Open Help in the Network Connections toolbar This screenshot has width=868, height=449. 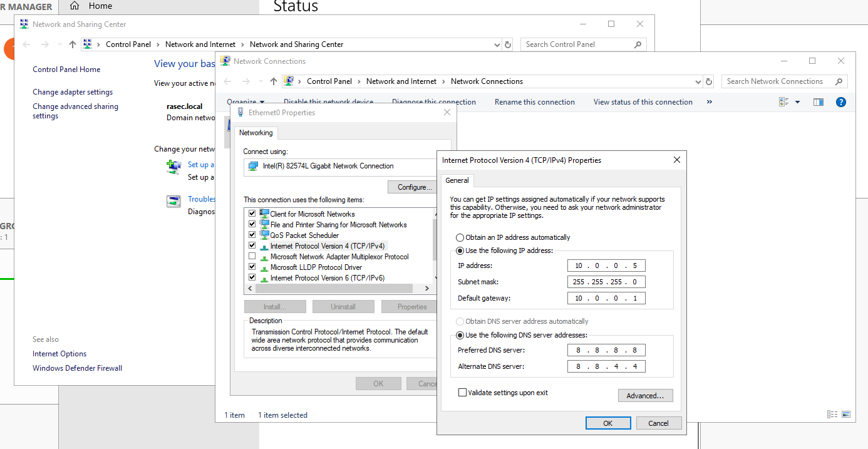coord(841,102)
